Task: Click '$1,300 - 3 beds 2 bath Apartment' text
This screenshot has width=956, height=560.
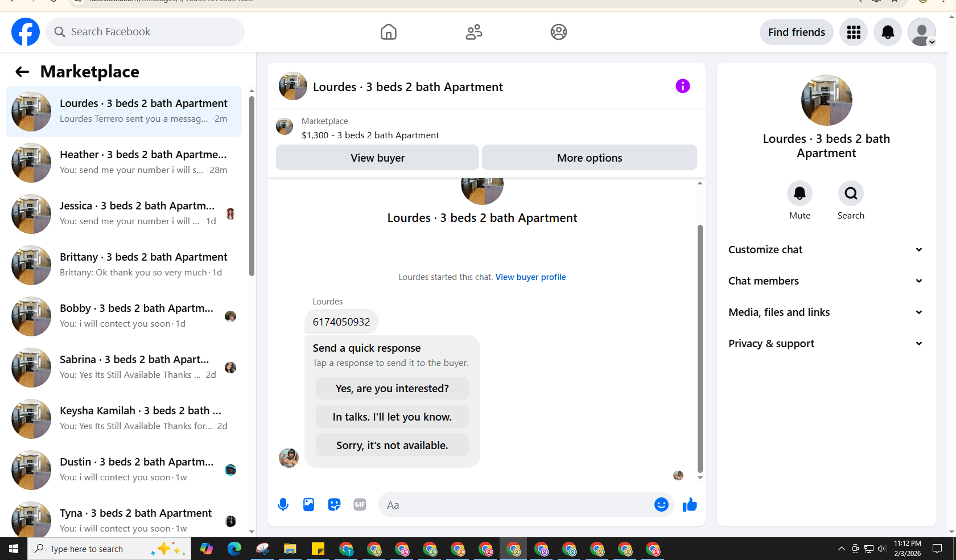Action: point(370,135)
